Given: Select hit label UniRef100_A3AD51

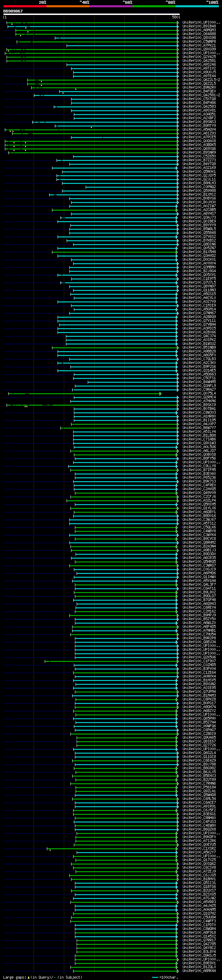Looking at the screenshot, I should pyautogui.click(x=199, y=114).
